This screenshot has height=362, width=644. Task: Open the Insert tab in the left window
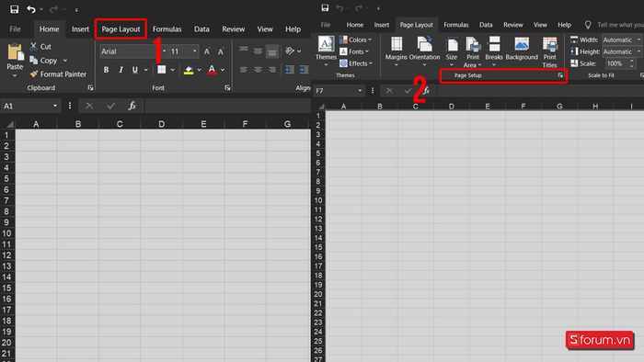[80, 29]
